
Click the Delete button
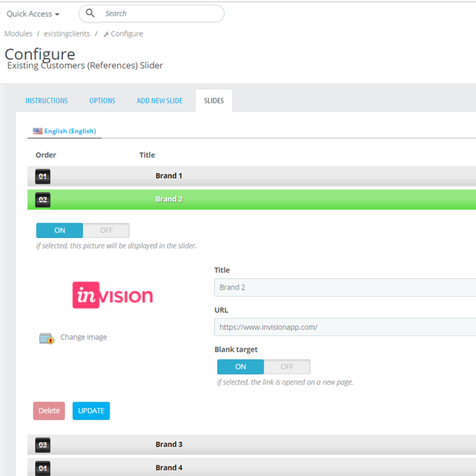(x=49, y=411)
